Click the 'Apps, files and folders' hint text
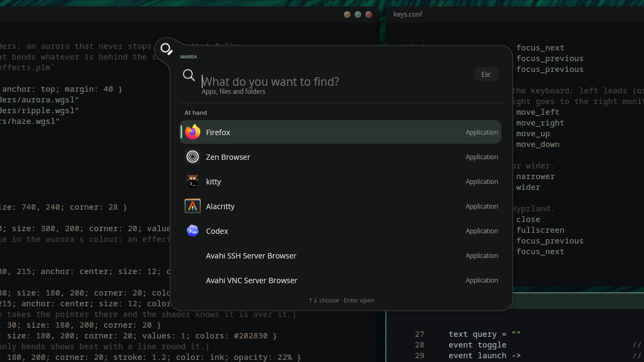The height and width of the screenshot is (362, 644). (x=233, y=92)
